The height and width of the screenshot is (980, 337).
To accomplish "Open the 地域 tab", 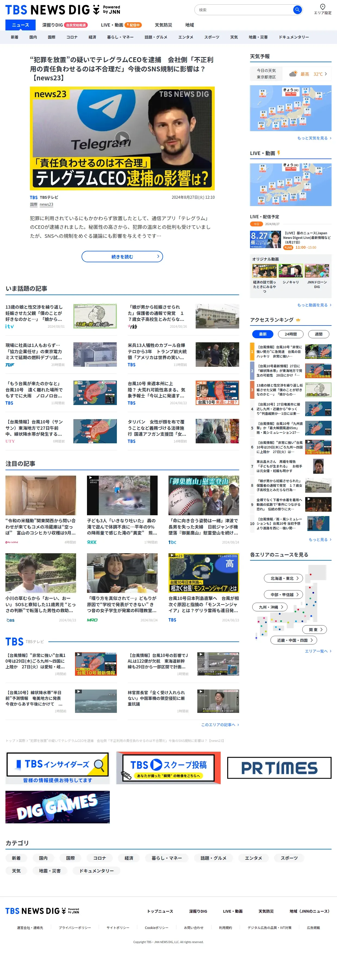I will pos(190,25).
